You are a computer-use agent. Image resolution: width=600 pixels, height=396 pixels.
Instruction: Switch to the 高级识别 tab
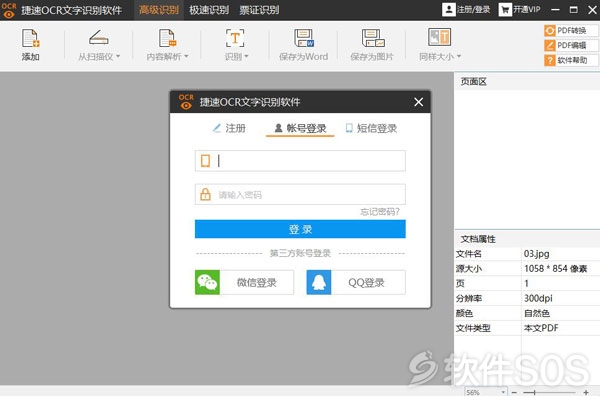click(x=158, y=10)
